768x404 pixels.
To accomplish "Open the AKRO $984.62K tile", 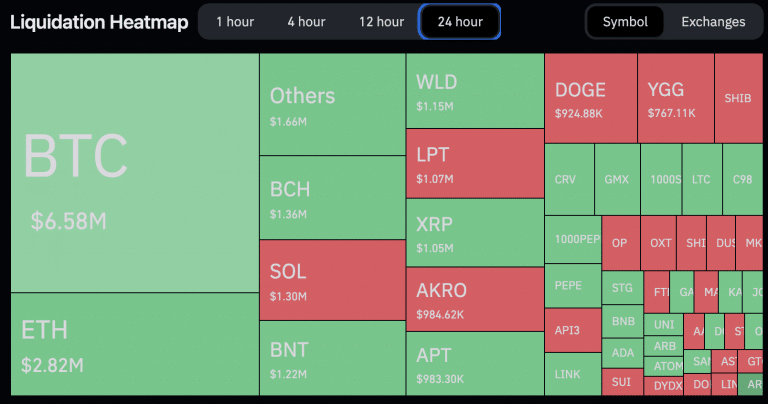I will pos(475,299).
